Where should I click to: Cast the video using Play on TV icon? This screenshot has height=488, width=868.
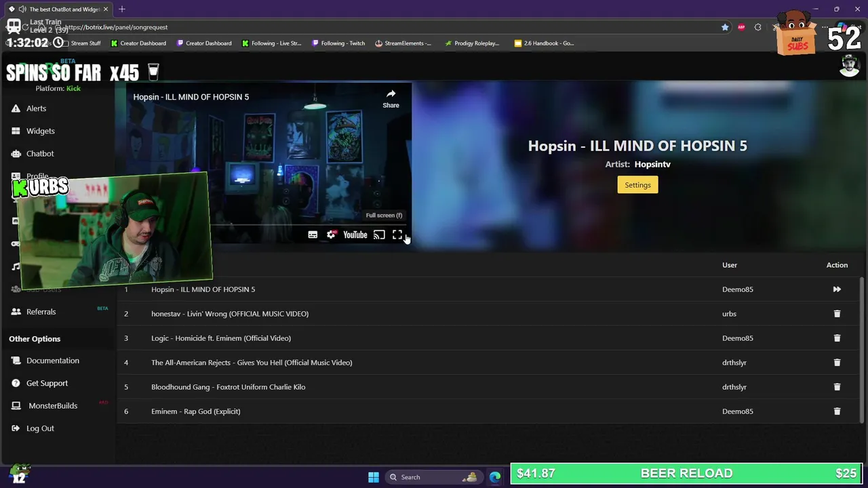379,235
